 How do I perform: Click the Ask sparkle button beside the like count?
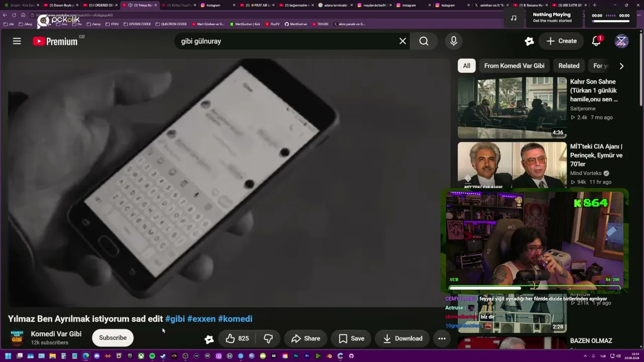(209, 339)
